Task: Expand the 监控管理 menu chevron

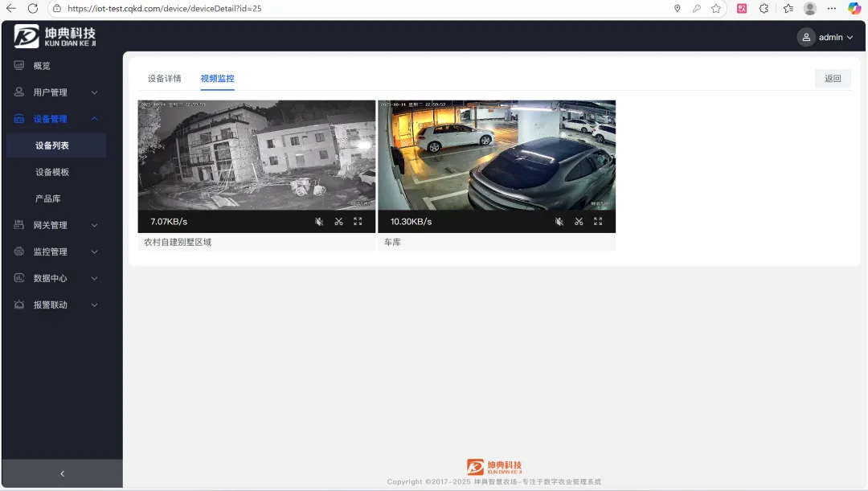Action: coord(94,252)
